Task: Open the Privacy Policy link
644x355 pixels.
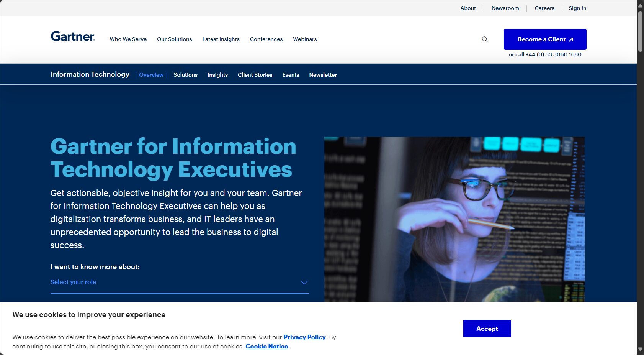Action: [x=304, y=337]
